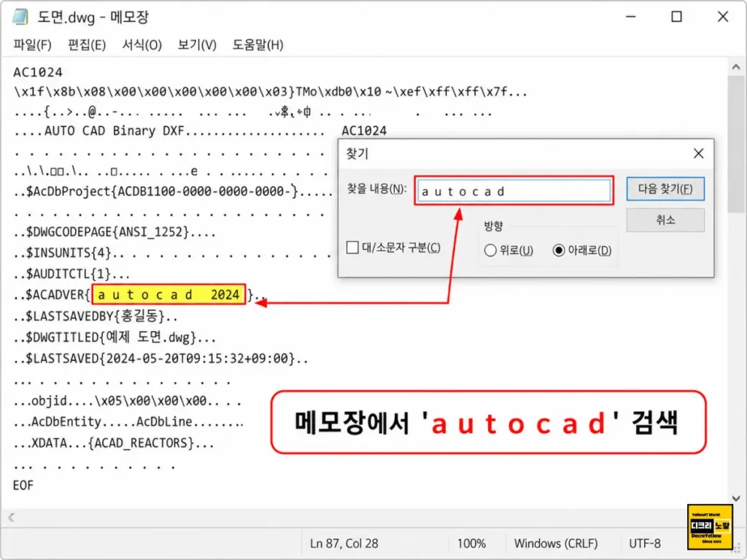Click the first line AC1024
The image size is (747, 560).
(38, 72)
